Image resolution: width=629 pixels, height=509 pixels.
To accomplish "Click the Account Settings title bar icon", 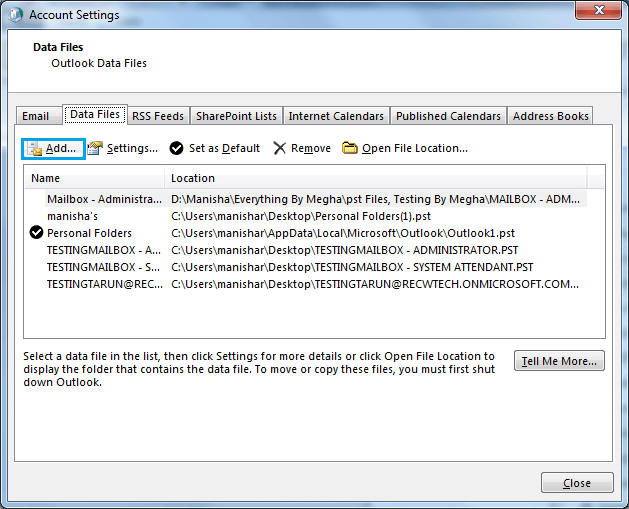I will (x=15, y=14).
